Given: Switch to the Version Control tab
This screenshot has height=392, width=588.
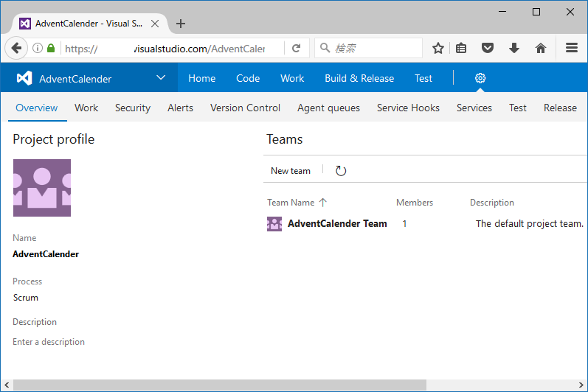Looking at the screenshot, I should point(245,108).
